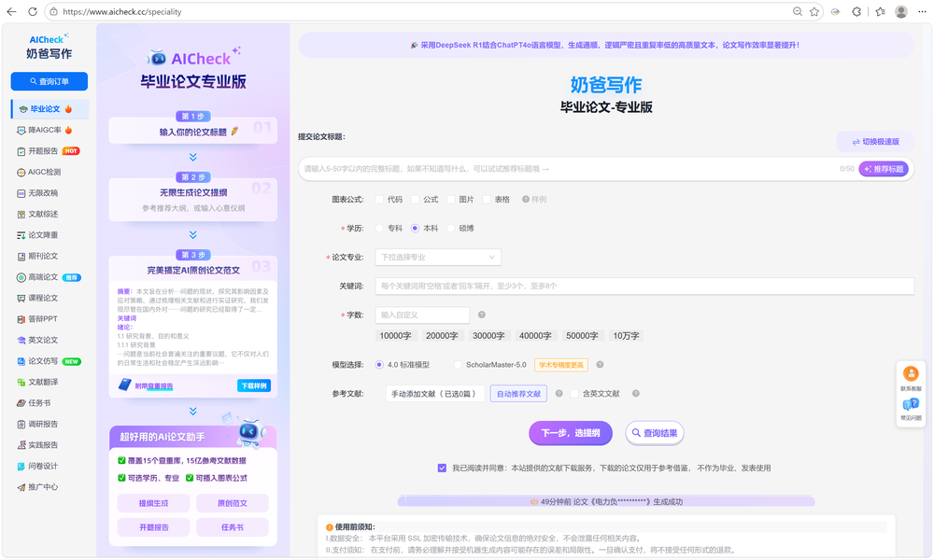Open 开题报告 sidebar item
This screenshot has width=934, height=560.
pyautogui.click(x=50, y=150)
